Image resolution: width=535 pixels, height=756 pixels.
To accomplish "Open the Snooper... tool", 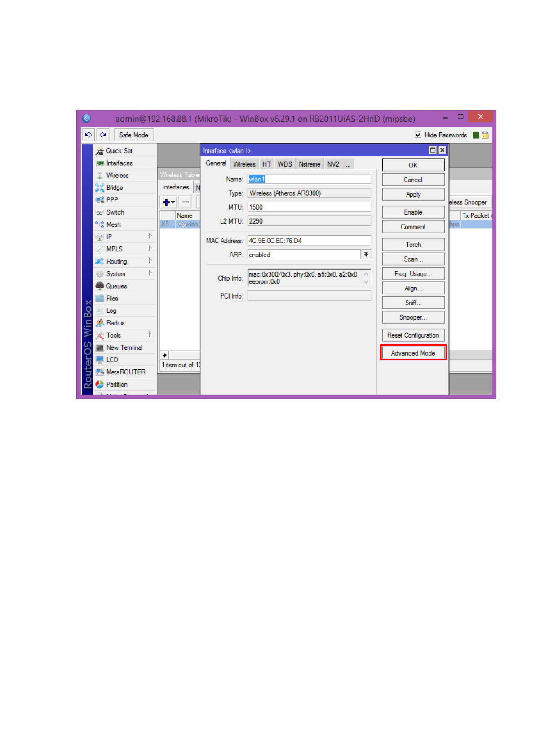I will click(413, 317).
